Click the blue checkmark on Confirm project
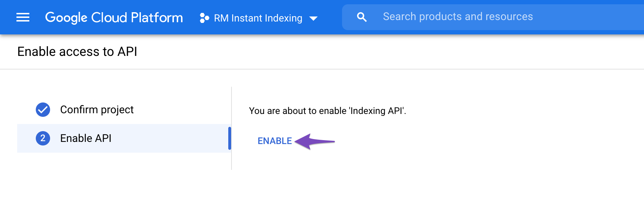Image resolution: width=644 pixels, height=215 pixels. (43, 110)
